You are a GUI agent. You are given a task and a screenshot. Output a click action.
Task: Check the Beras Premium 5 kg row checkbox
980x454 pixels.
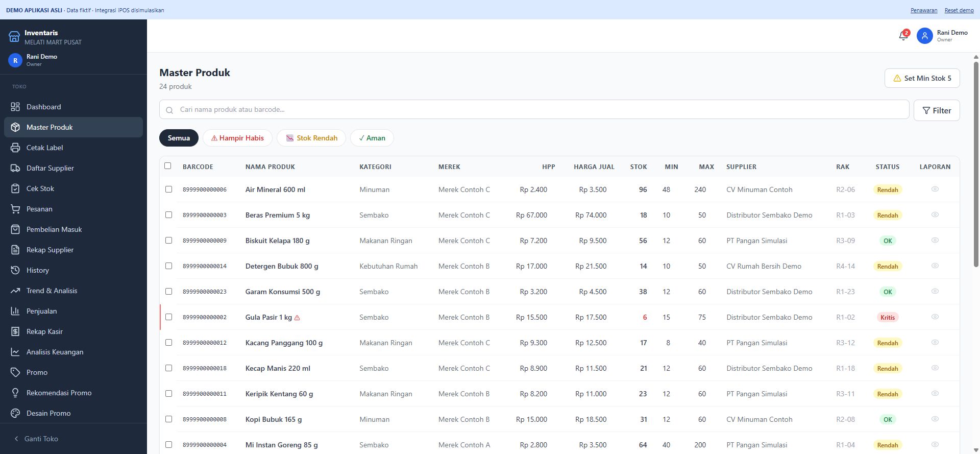pyautogui.click(x=169, y=215)
